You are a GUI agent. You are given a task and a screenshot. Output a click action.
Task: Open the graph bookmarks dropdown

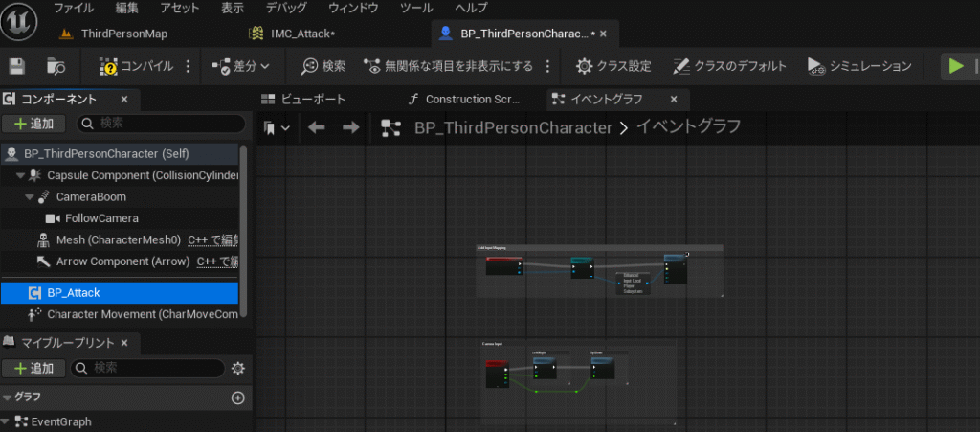coord(277,127)
